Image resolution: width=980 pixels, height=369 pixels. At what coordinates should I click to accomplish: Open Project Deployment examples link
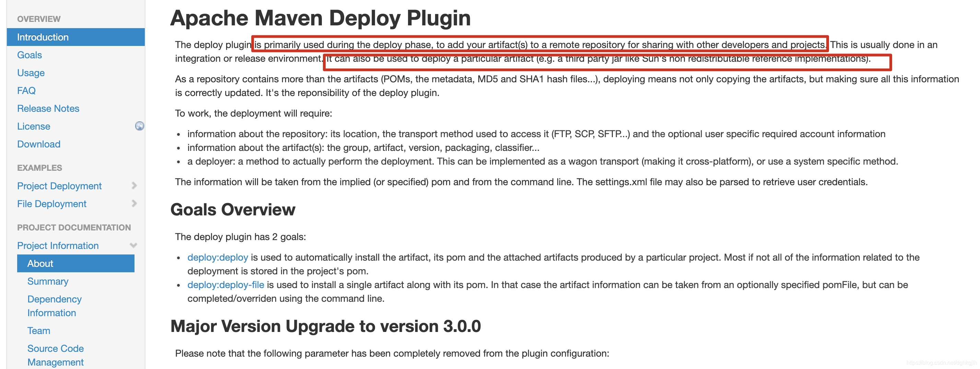(x=59, y=186)
